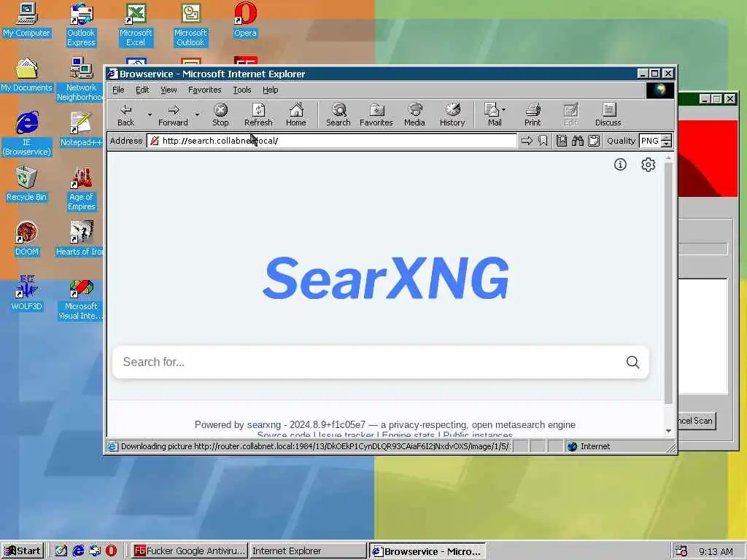Open the SearXNG info about page icon

pyautogui.click(x=620, y=164)
